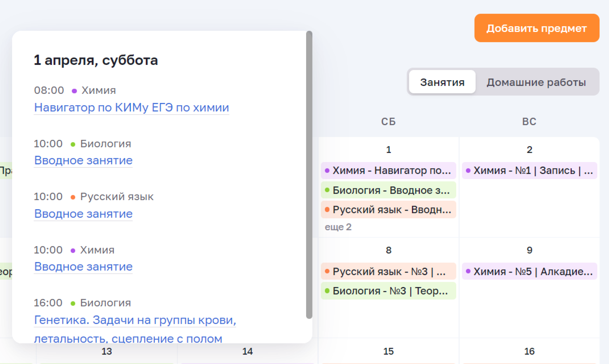This screenshot has height=364, width=609.
Task: Select day 1 in the calendar
Action: [388, 150]
